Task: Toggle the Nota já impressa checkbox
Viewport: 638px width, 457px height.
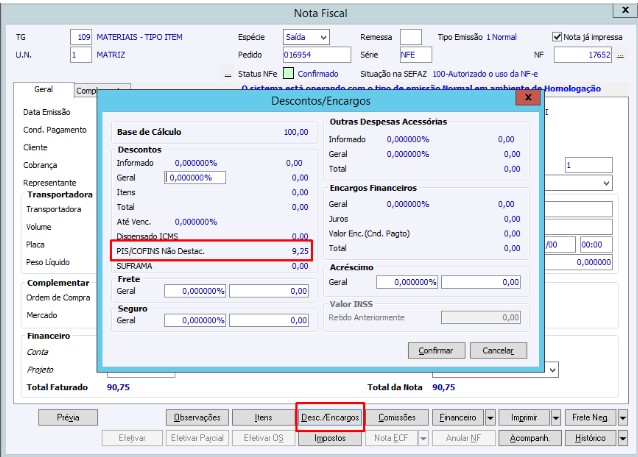Action: [557, 37]
